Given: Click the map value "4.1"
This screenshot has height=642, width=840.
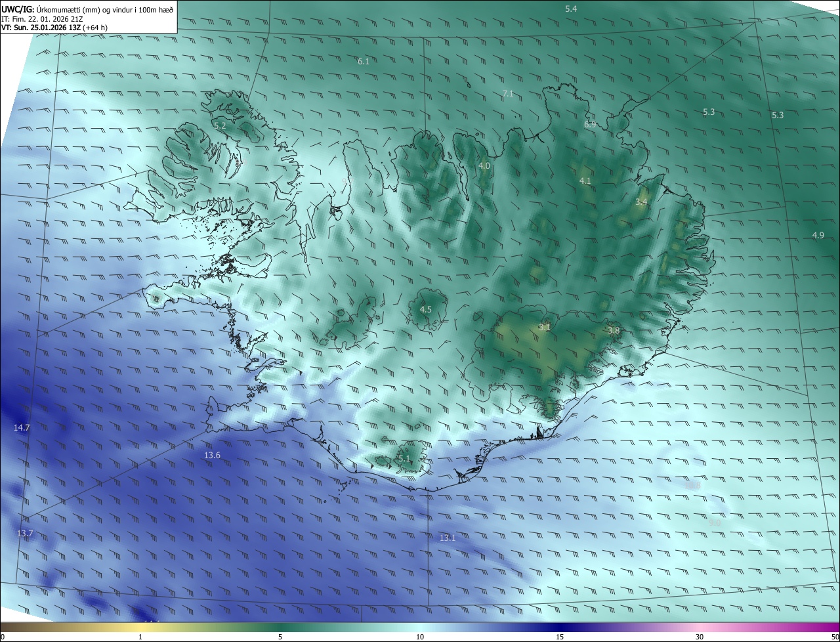Looking at the screenshot, I should (585, 181).
